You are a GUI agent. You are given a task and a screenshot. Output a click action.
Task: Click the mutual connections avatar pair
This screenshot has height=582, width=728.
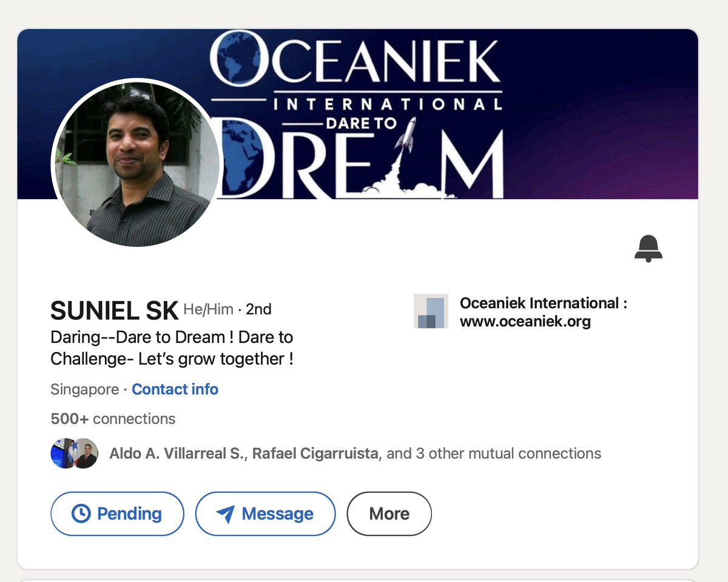click(74, 453)
